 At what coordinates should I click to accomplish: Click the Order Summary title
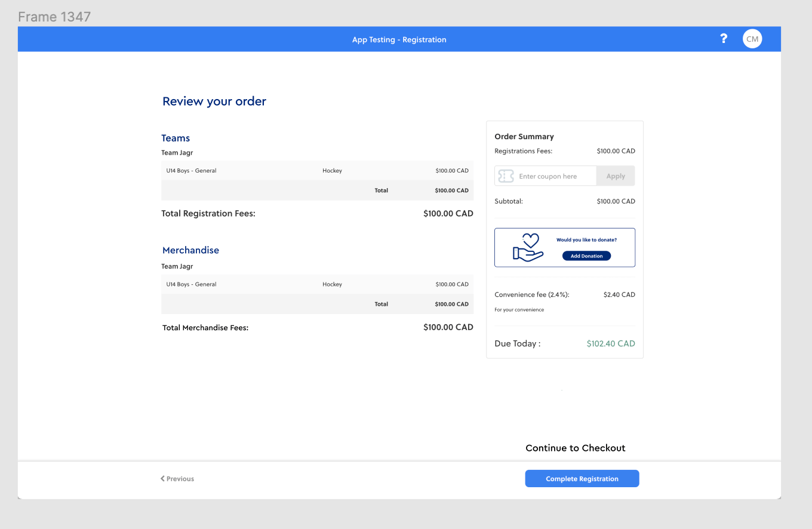524,137
